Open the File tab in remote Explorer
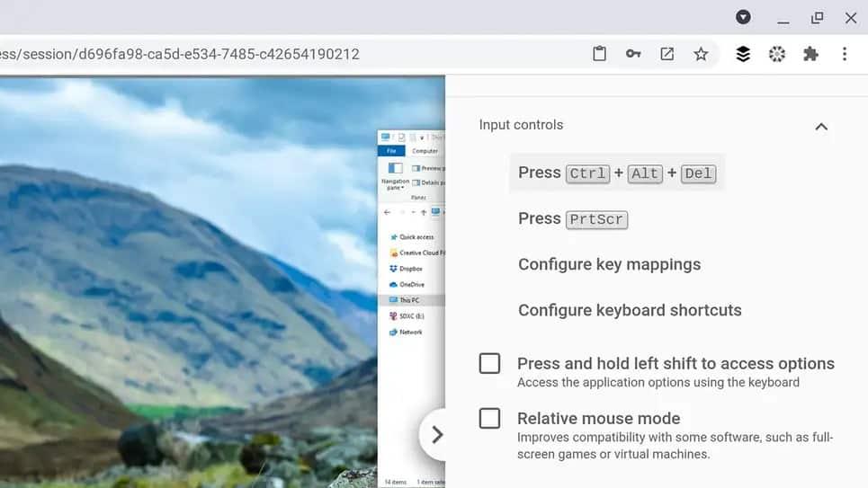This screenshot has width=868, height=488. (391, 151)
